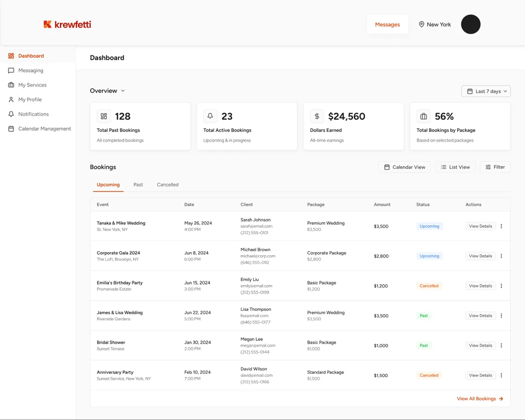Image resolution: width=525 pixels, height=420 pixels.
Task: Click the Package column header
Action: [316, 205]
